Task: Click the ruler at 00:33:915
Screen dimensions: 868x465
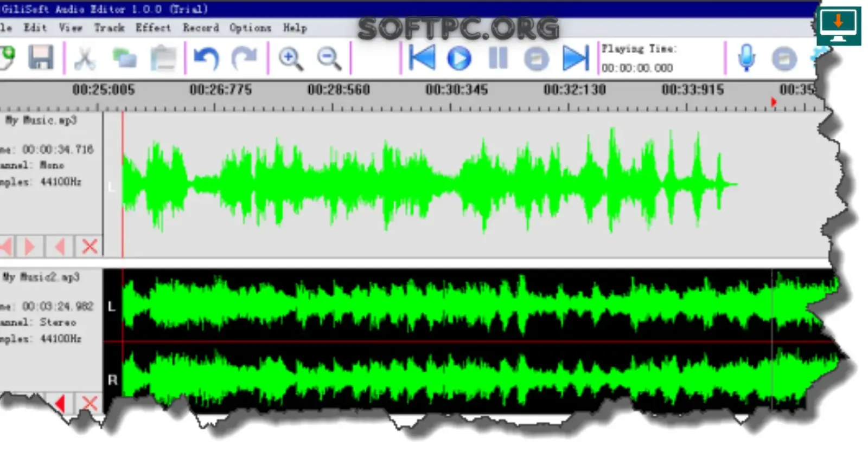Action: click(x=693, y=90)
